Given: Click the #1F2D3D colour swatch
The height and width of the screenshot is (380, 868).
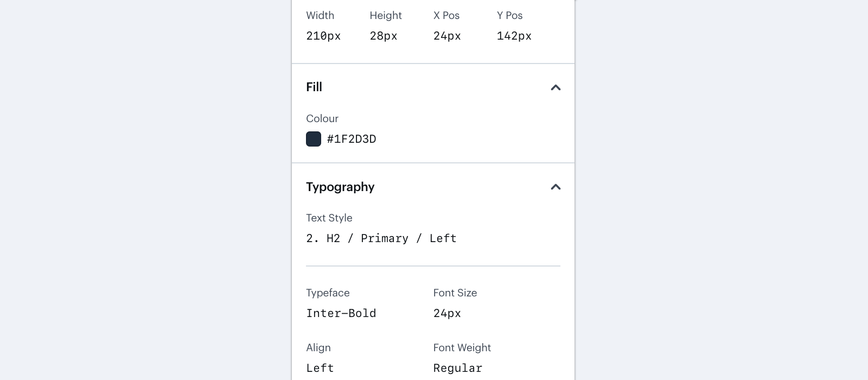Looking at the screenshot, I should [x=314, y=139].
